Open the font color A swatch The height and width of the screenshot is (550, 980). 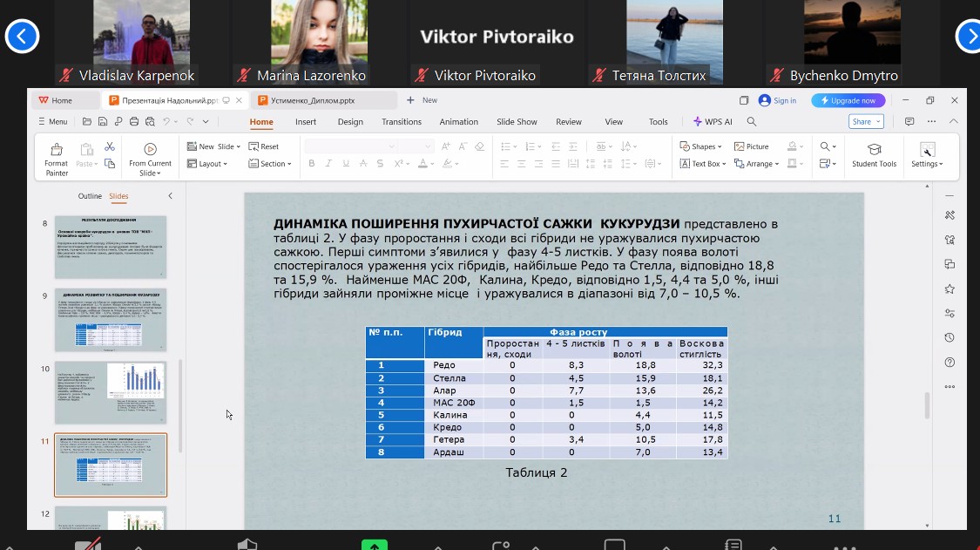tap(423, 163)
